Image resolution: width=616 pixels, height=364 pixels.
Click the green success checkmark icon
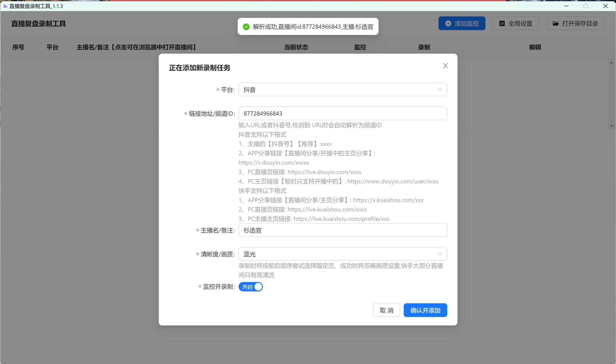pyautogui.click(x=246, y=27)
